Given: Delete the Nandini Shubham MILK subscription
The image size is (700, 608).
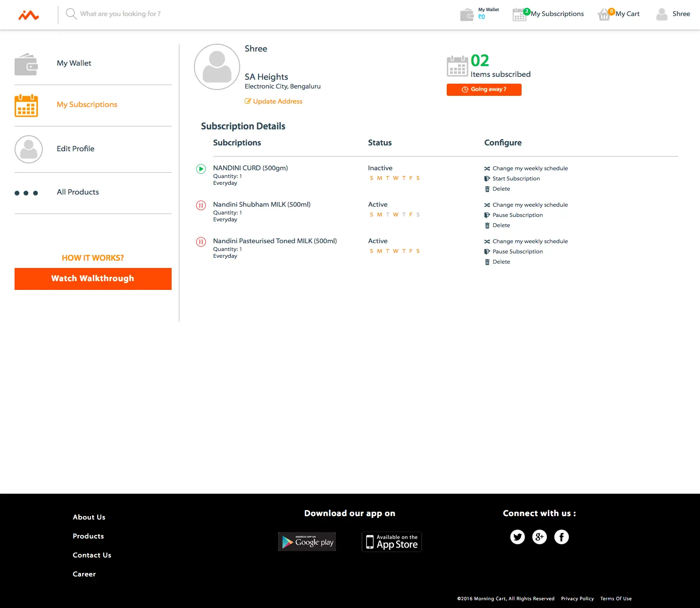Looking at the screenshot, I should [x=497, y=225].
